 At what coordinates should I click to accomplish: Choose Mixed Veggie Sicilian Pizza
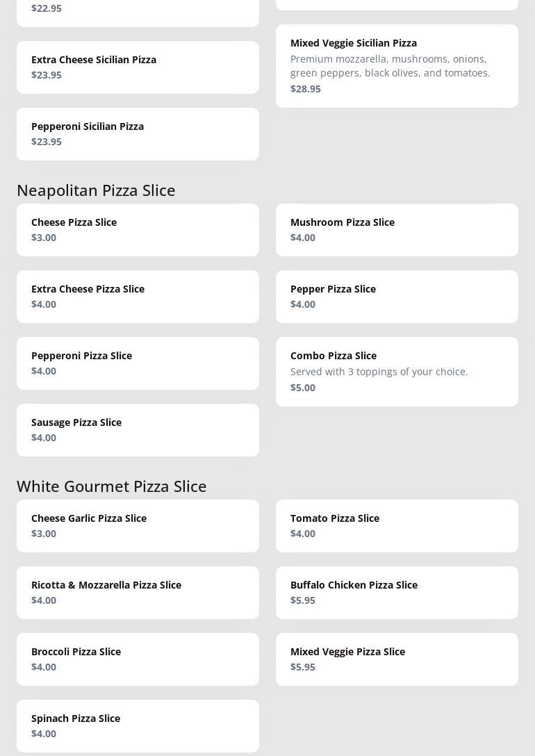[397, 66]
